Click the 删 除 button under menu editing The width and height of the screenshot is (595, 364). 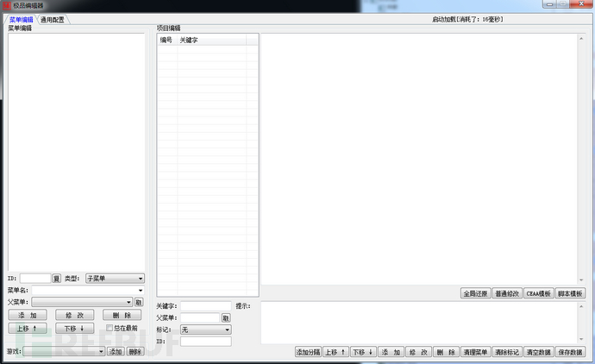[x=122, y=315]
